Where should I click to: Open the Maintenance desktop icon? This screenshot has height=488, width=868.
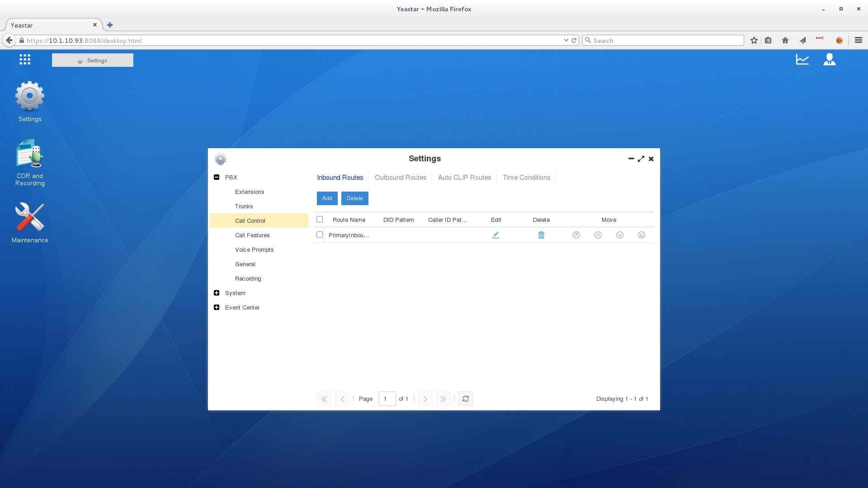[x=30, y=222]
